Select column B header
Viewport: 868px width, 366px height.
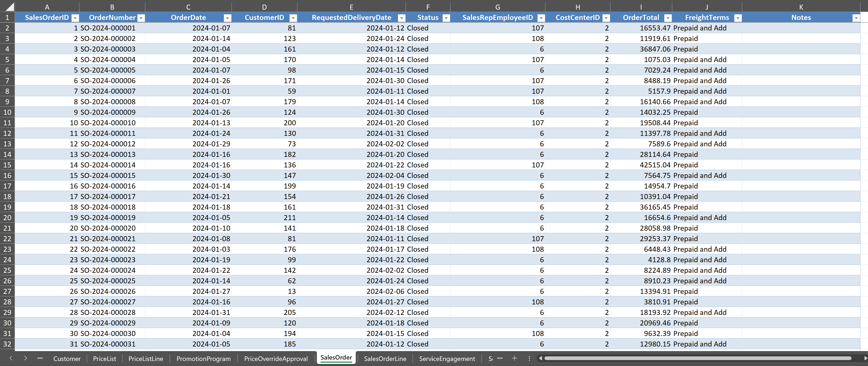pos(112,7)
